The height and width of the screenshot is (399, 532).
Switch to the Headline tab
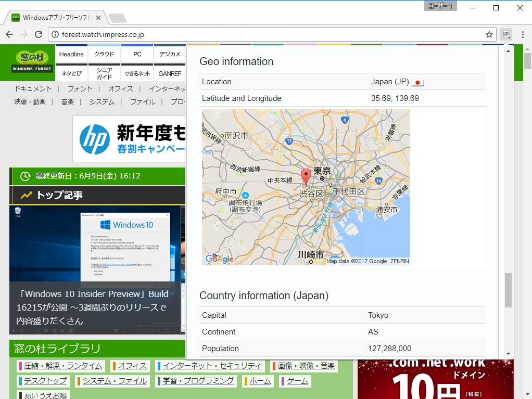coord(71,54)
